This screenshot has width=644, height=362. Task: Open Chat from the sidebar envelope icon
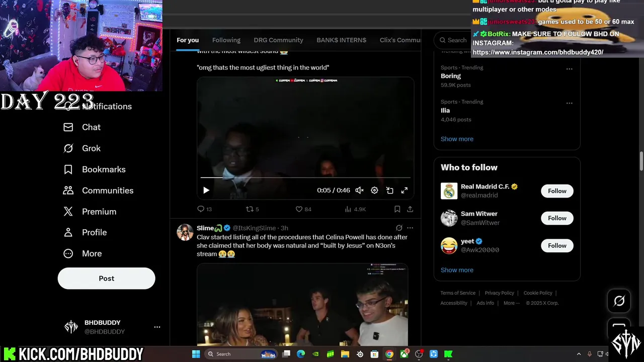(x=68, y=127)
